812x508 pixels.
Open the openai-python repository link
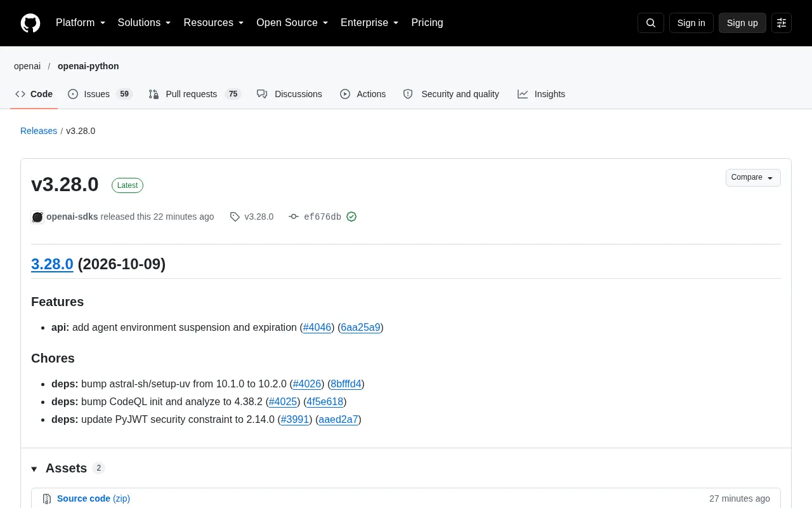[x=88, y=66]
